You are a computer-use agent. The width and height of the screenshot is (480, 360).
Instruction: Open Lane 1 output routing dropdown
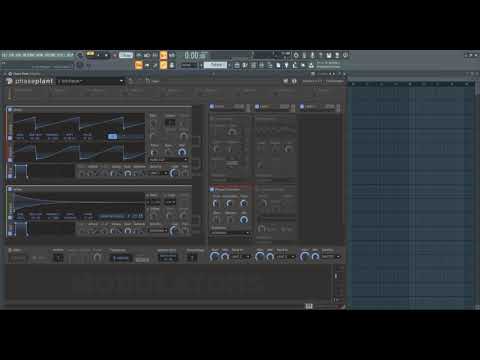coord(241,257)
